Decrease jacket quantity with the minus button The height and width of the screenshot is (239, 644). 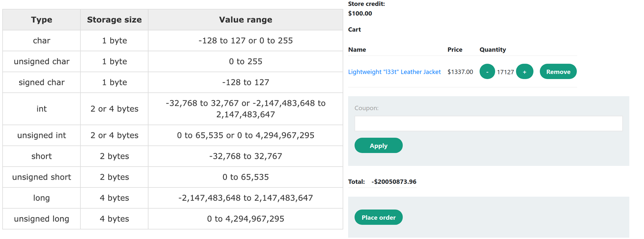[x=487, y=72]
